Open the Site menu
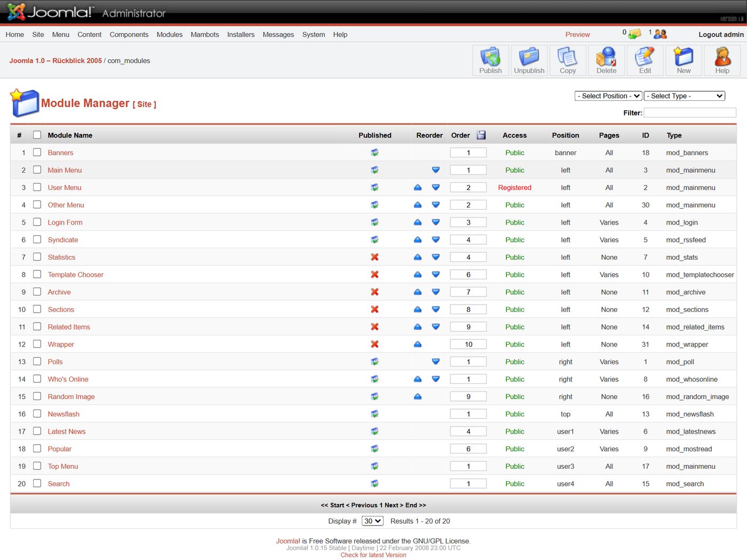 pyautogui.click(x=38, y=35)
